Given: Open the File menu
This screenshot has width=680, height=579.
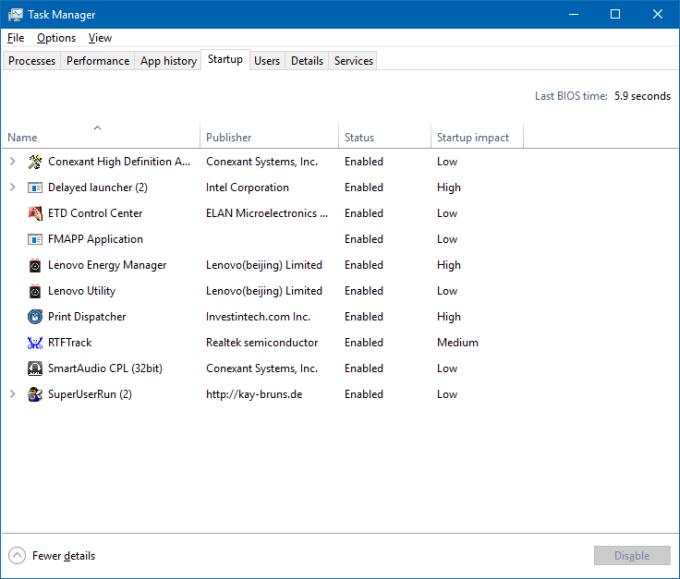Looking at the screenshot, I should coord(16,38).
